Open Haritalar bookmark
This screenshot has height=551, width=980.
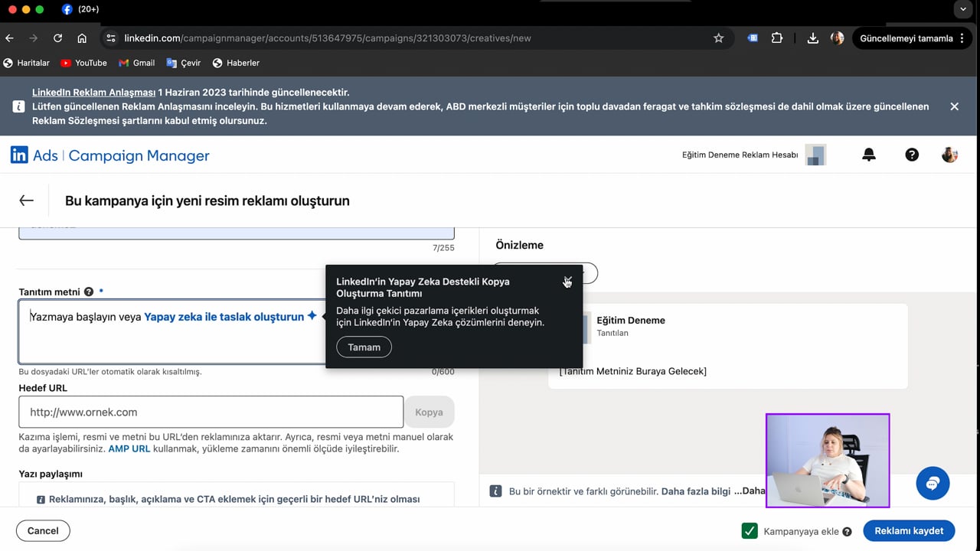coord(27,63)
